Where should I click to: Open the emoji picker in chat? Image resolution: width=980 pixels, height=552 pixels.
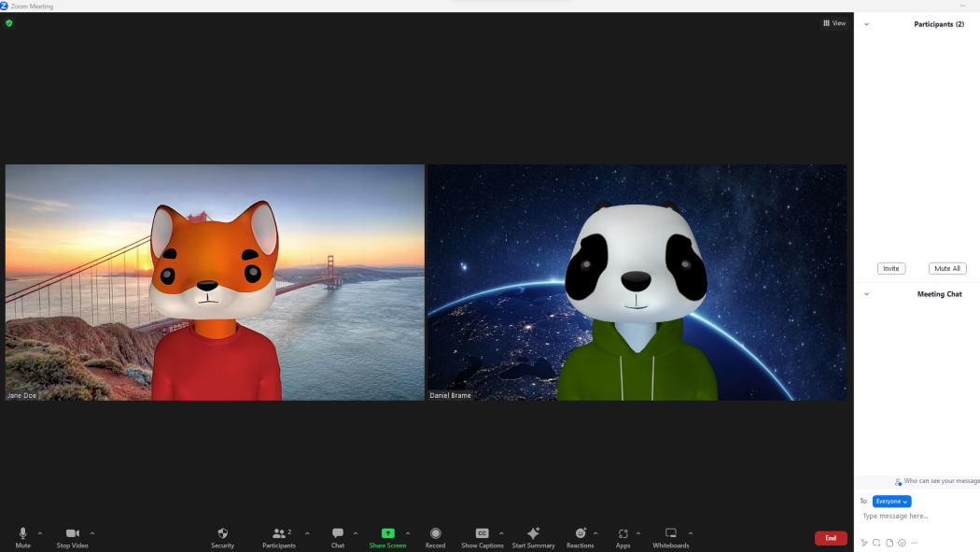902,543
